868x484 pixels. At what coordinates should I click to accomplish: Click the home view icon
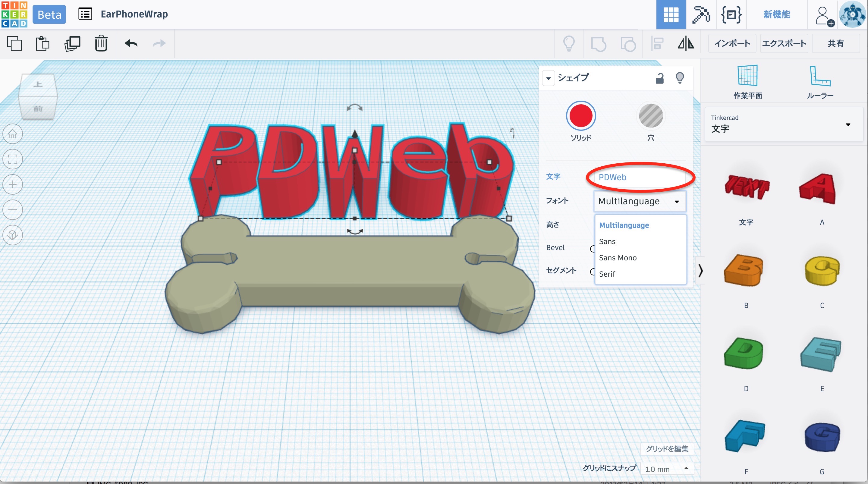click(x=13, y=134)
